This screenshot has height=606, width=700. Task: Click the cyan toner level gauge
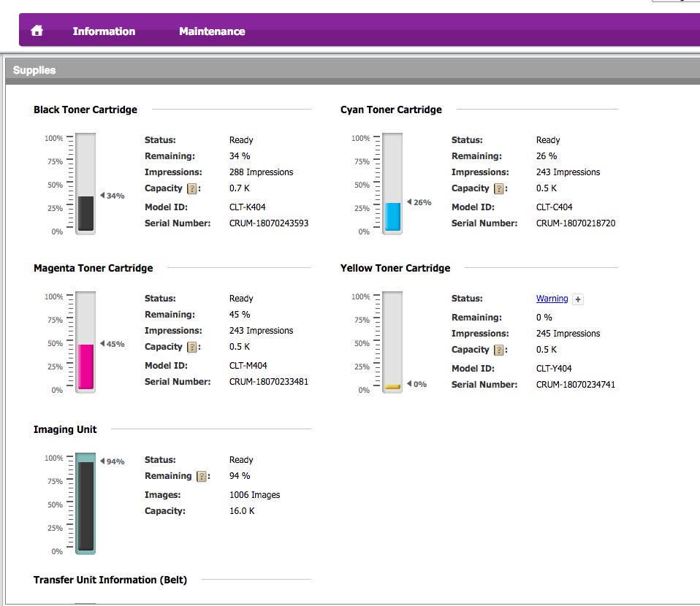[392, 184]
